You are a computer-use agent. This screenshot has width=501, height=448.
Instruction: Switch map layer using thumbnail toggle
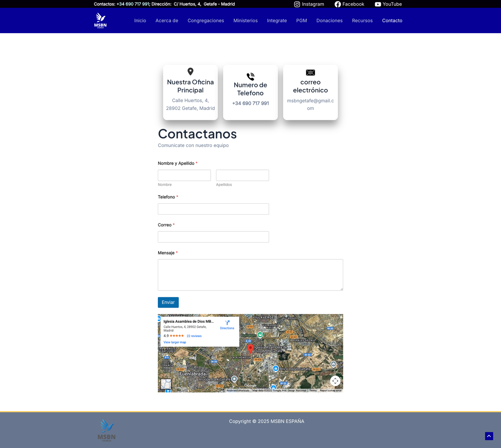pos(166,384)
